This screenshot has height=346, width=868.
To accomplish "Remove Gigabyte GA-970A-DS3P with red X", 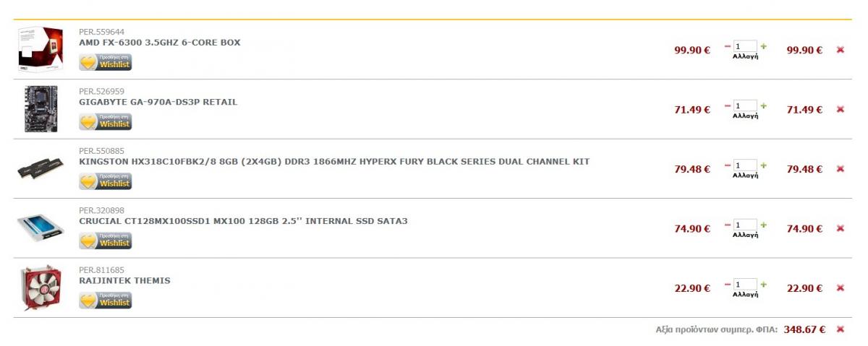I will (840, 110).
